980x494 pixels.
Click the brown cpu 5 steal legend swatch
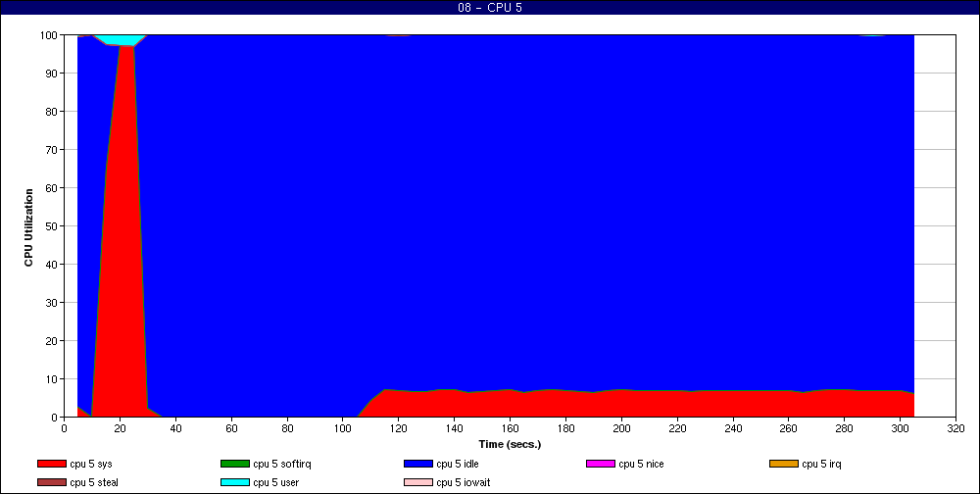pyautogui.click(x=51, y=483)
